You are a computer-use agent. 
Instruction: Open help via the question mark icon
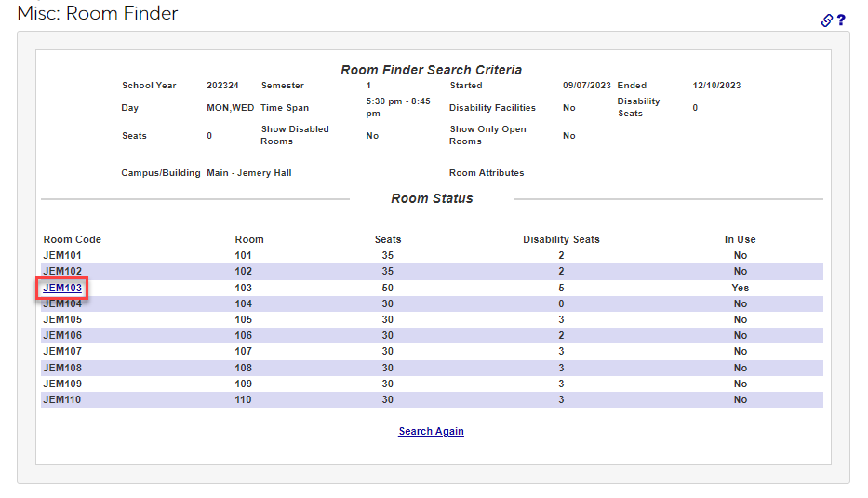(x=841, y=20)
